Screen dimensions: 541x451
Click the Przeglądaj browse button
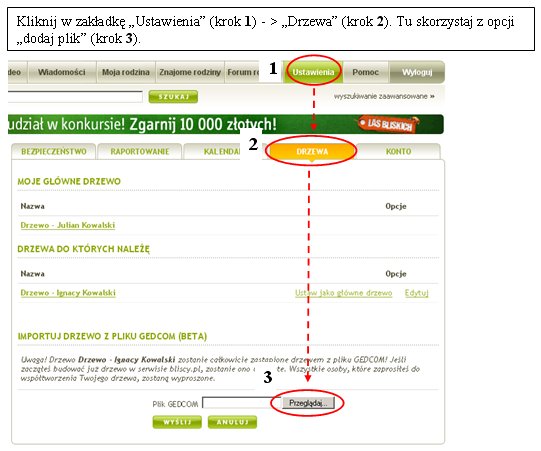[308, 403]
